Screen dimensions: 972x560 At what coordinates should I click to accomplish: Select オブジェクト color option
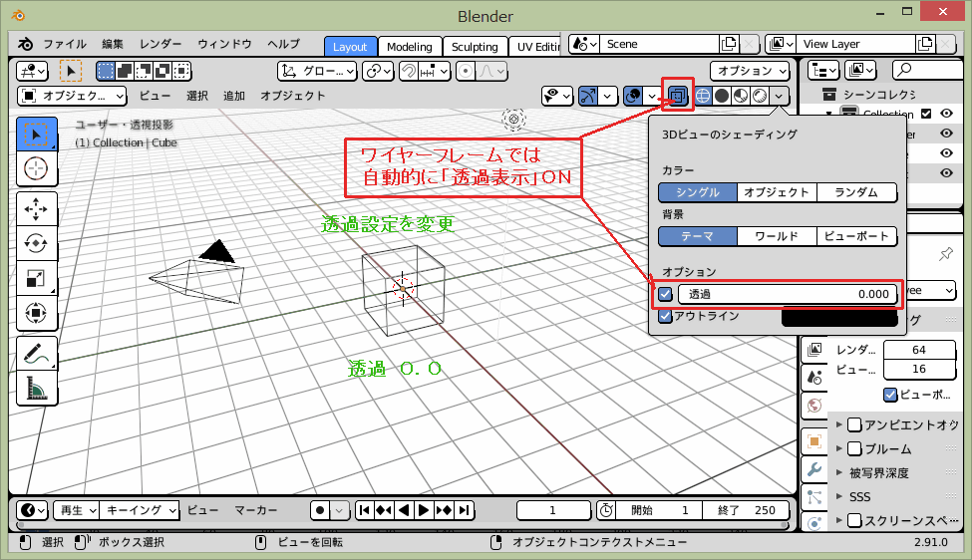click(x=777, y=192)
